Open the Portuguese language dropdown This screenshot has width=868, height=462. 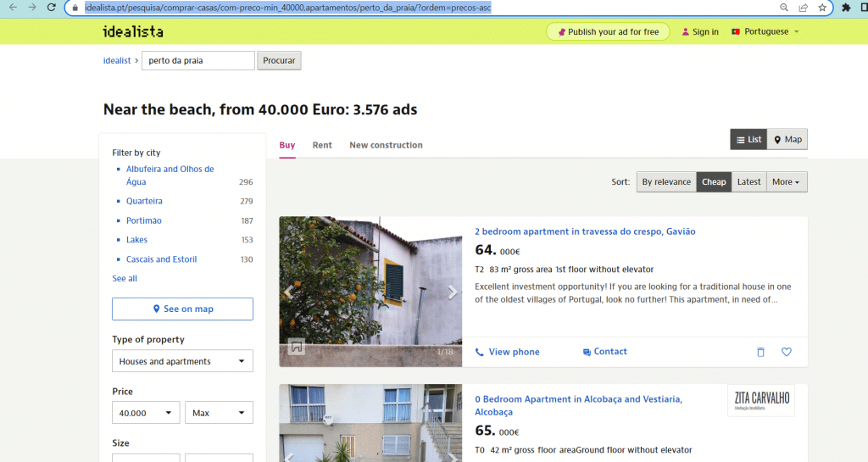(x=771, y=31)
